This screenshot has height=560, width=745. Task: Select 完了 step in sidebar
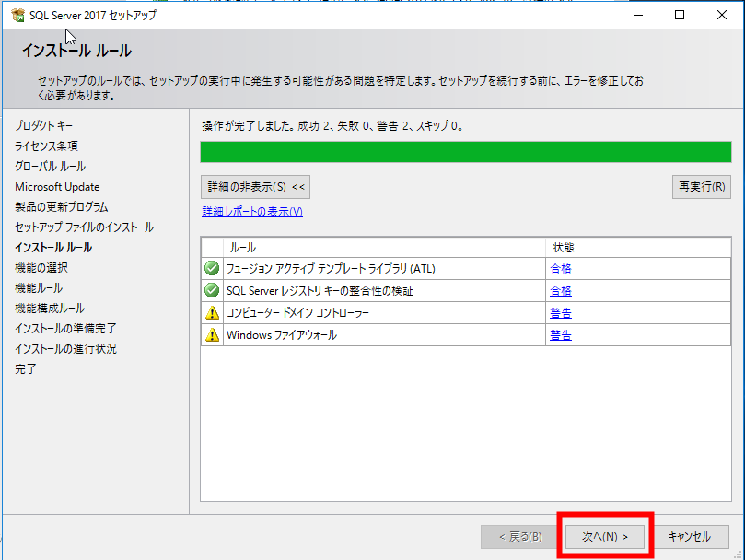[26, 369]
